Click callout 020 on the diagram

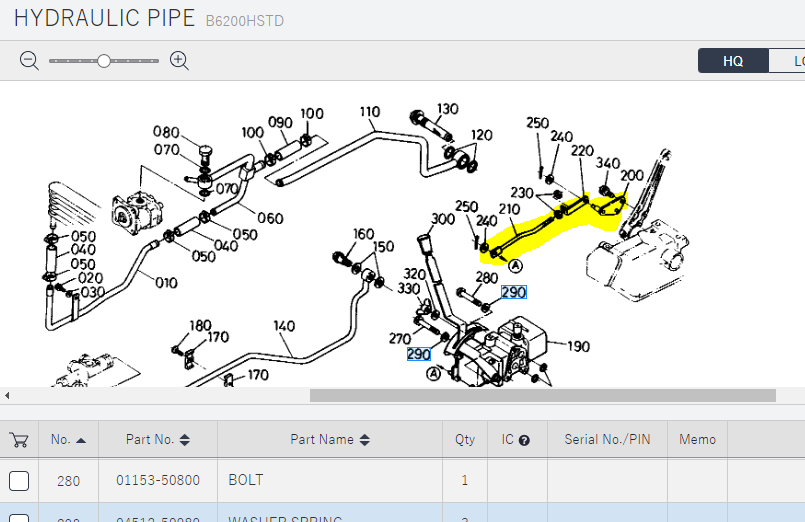[x=90, y=278]
